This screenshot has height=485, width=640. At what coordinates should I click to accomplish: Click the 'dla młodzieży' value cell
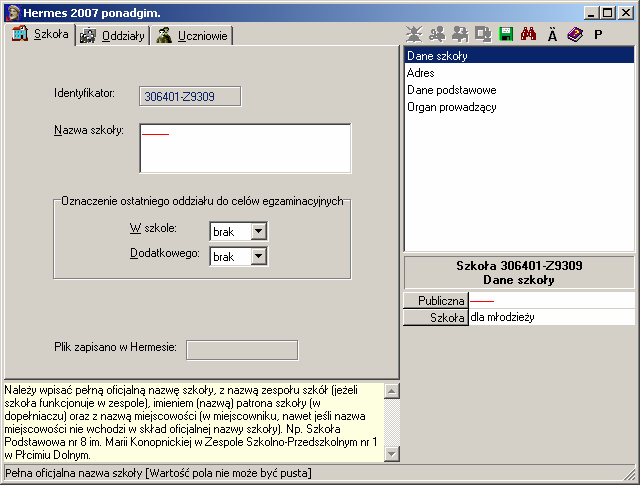pyautogui.click(x=551, y=317)
